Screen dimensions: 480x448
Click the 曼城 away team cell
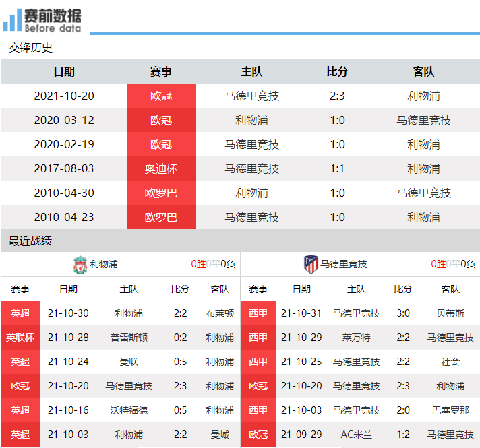point(220,435)
